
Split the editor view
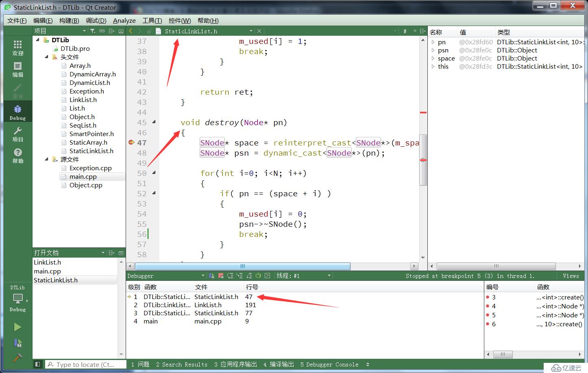pos(422,31)
